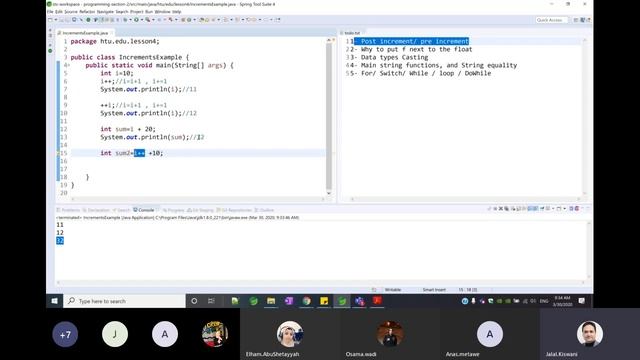This screenshot has width=640, height=360.
Task: Click the 'int sum=i + 20;' line
Action: pos(128,129)
